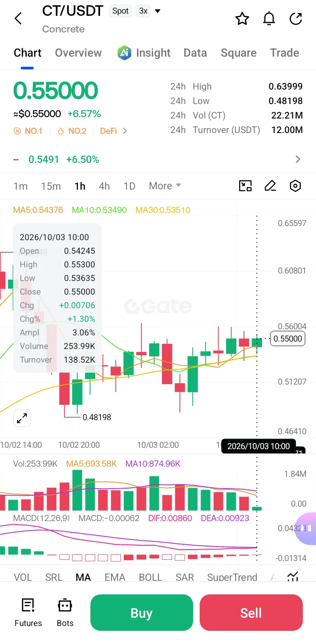Open the Square tab
Screen dimensions: 316x644
[239, 53]
